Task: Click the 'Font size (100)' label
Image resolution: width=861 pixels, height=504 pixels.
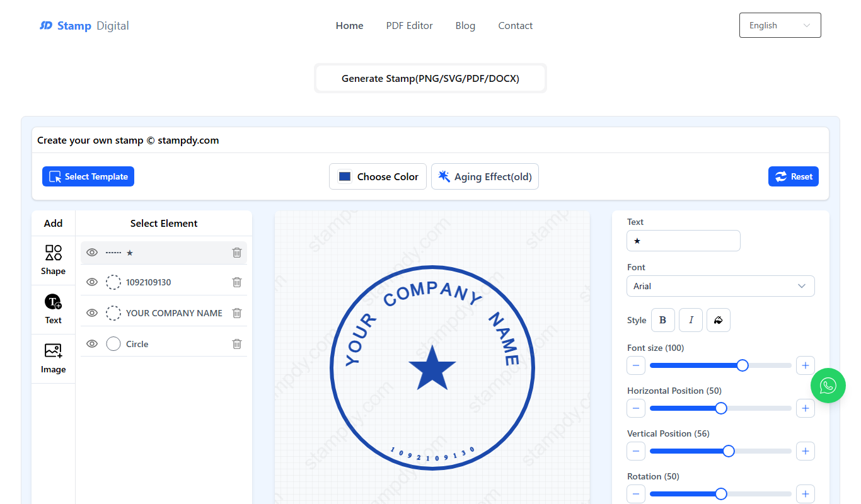Action: tap(656, 348)
